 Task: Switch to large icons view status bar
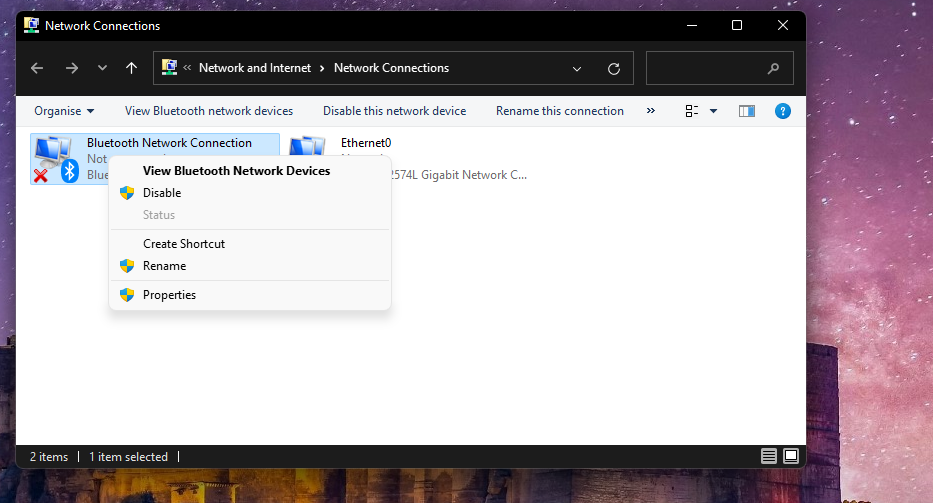pos(791,457)
